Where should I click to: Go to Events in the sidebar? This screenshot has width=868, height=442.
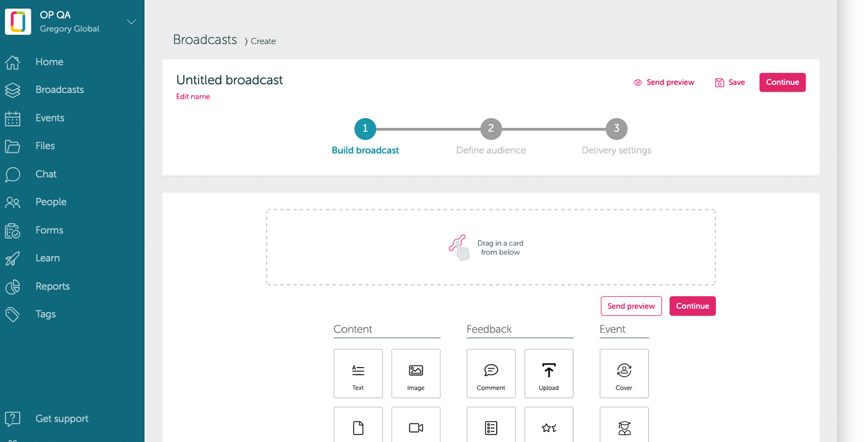[x=50, y=118]
